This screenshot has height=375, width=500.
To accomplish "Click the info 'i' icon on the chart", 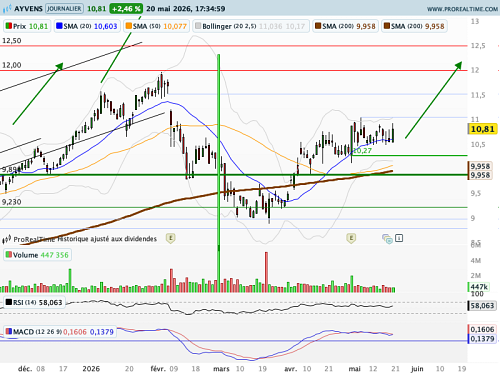I will (399, 238).
